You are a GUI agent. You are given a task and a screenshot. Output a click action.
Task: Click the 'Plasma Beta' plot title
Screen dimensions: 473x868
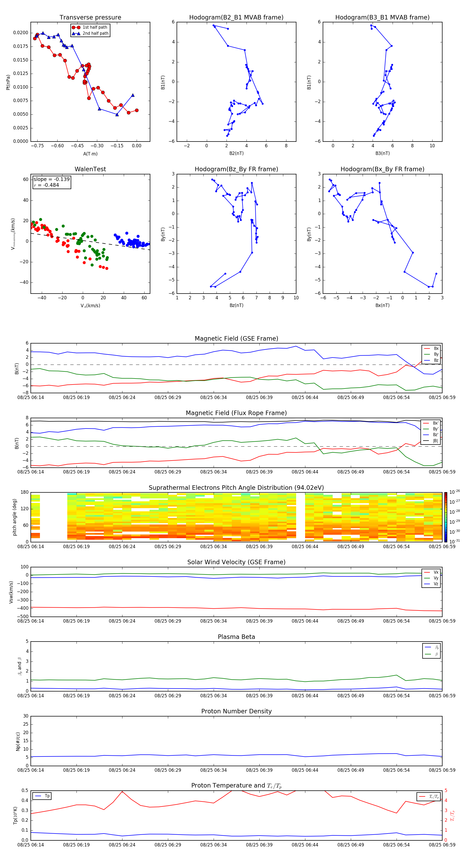tap(236, 637)
